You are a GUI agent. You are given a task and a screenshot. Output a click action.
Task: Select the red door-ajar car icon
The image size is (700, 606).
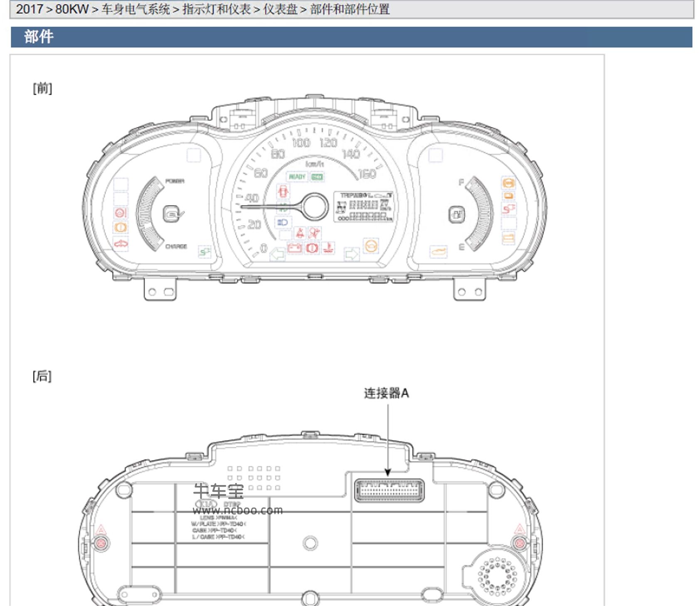283,192
